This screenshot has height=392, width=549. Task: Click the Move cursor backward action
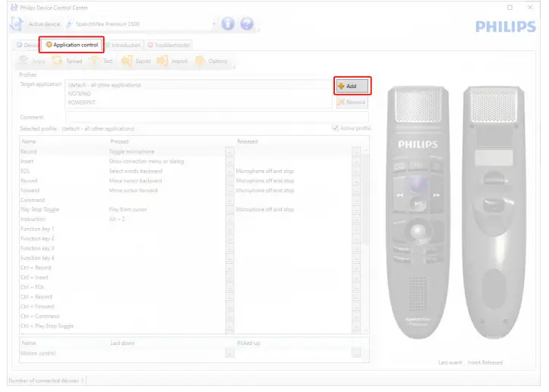[x=135, y=181]
